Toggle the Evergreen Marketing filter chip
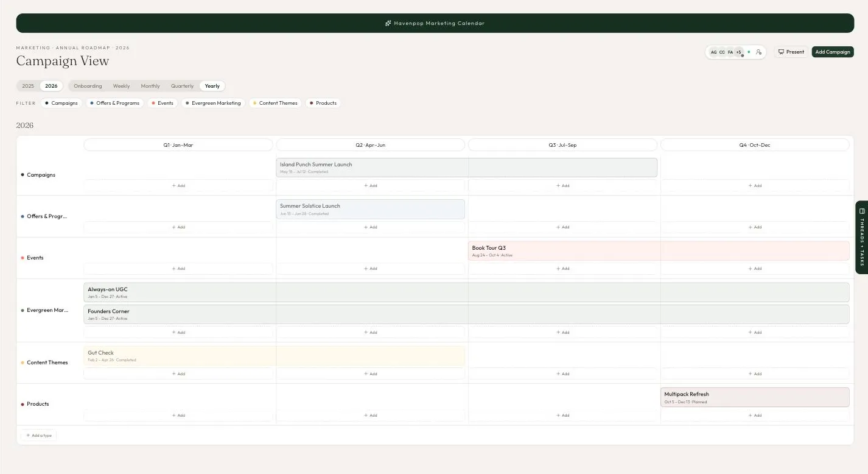 (213, 103)
